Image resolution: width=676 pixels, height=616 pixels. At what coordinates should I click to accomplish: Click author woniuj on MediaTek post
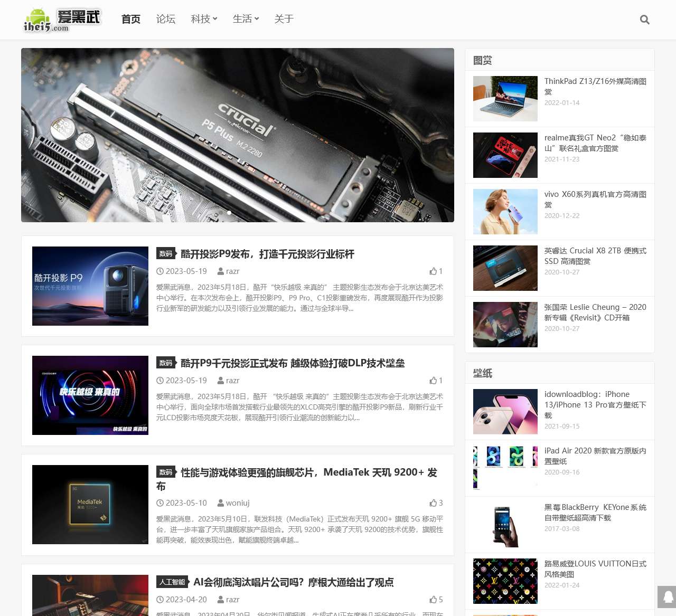tap(238, 503)
